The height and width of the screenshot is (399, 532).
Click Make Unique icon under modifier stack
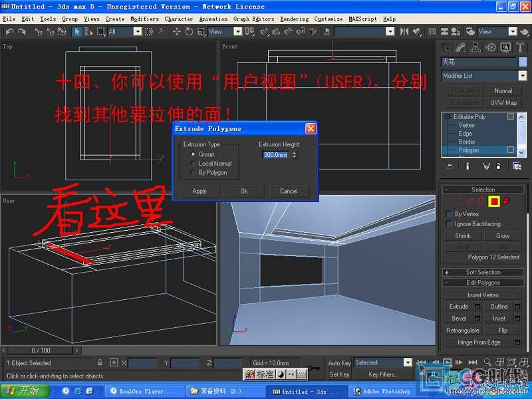point(486,166)
